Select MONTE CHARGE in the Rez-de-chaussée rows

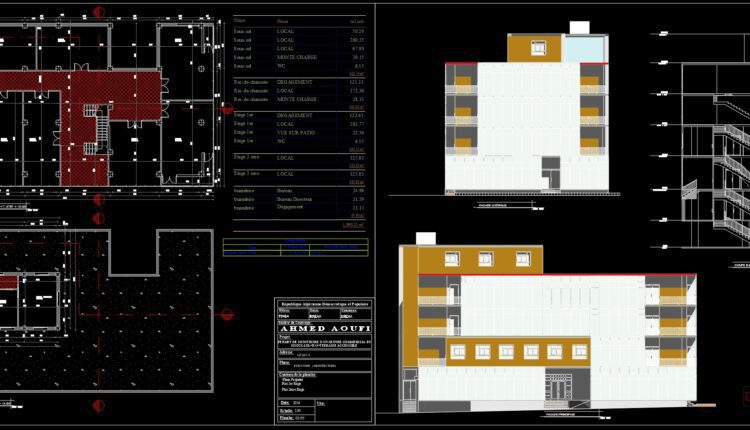[297, 99]
